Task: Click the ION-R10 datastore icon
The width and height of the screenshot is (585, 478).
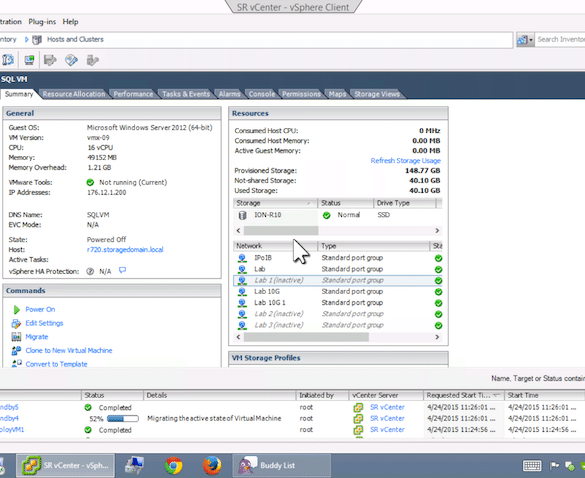Action: click(243, 215)
